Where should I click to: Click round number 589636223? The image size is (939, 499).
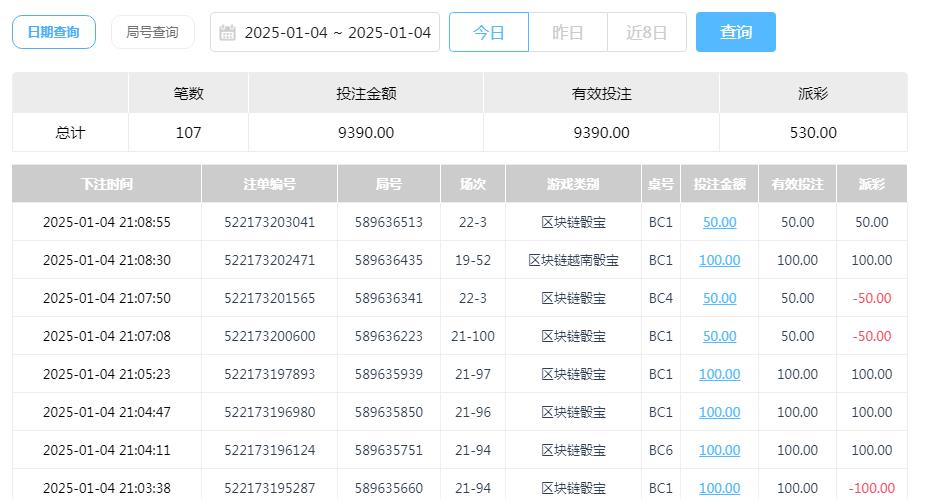pyautogui.click(x=389, y=336)
